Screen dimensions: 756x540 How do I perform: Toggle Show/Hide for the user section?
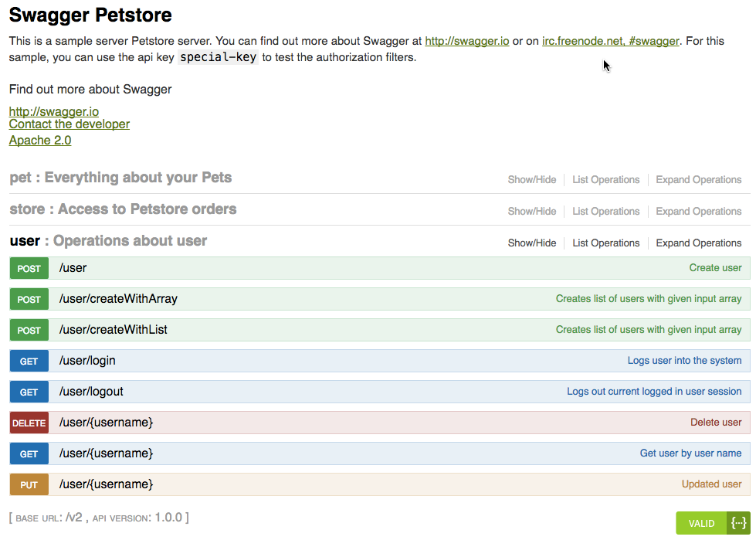point(531,243)
